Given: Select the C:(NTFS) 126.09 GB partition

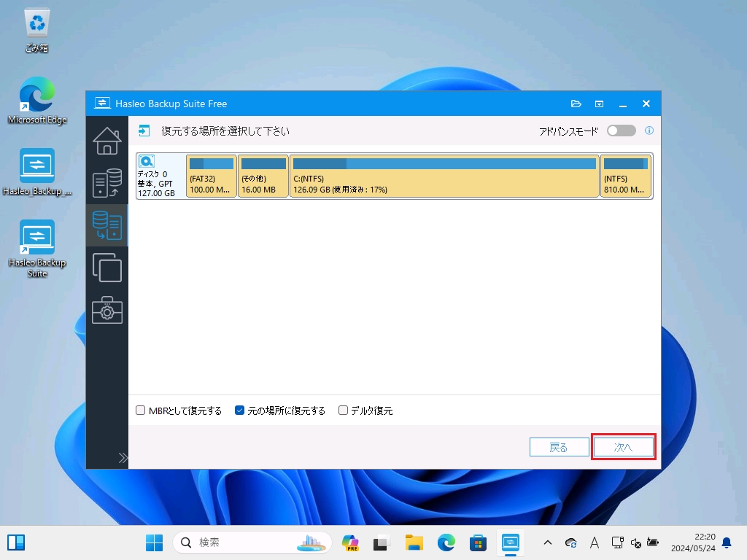Looking at the screenshot, I should point(444,176).
